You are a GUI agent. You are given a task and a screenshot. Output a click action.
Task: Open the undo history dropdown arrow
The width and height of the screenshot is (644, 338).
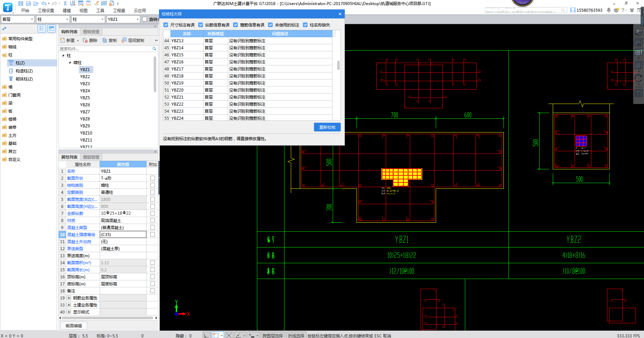coord(49,4)
